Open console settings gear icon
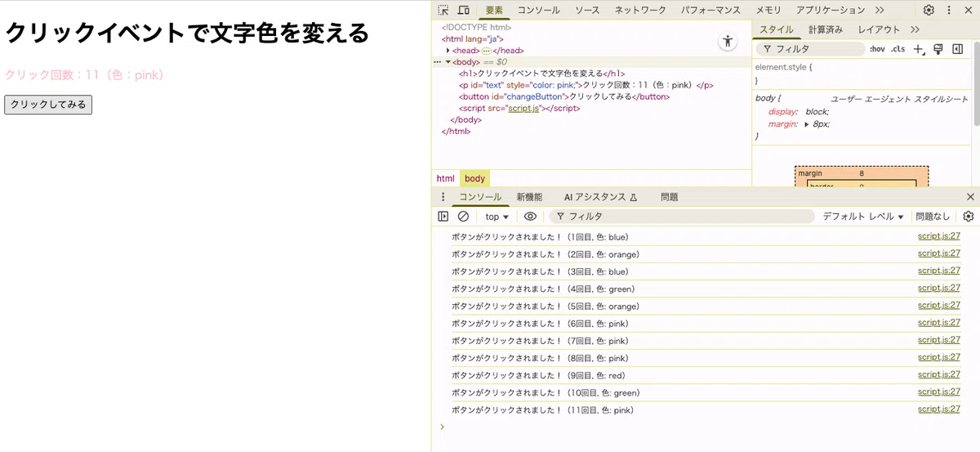 (969, 217)
